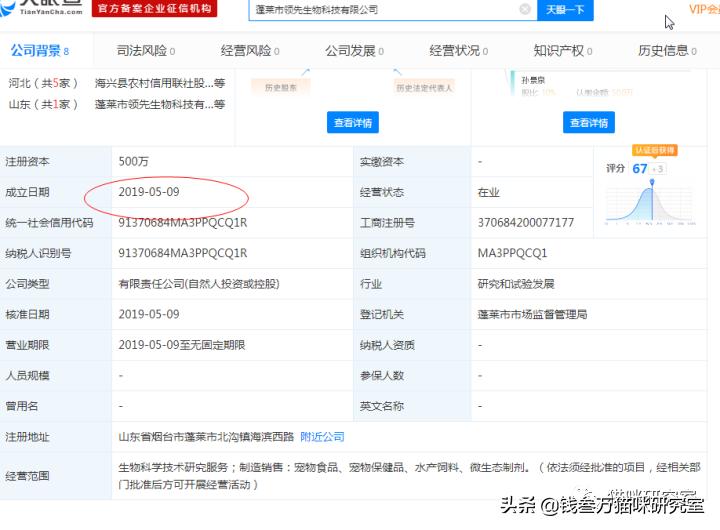Switch to the 经营状况 tab
This screenshot has width=720, height=530.
click(458, 51)
